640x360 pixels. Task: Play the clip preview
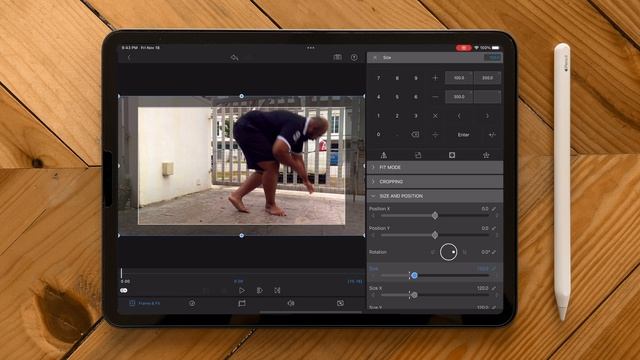242,290
